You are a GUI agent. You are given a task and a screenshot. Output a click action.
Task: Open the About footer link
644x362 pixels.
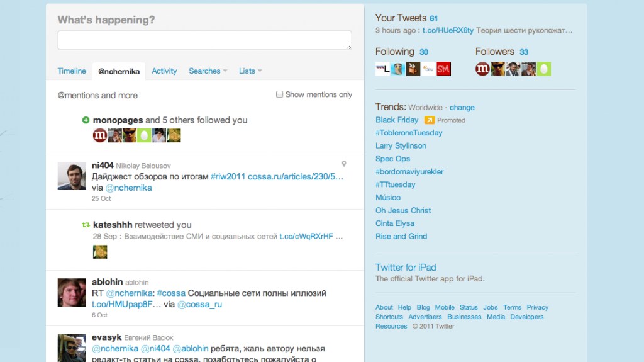coord(384,307)
